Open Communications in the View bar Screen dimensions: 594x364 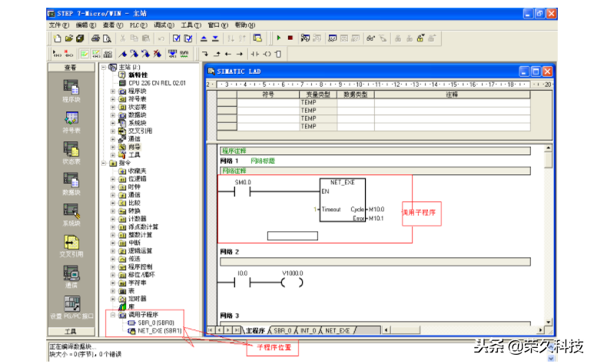(x=71, y=277)
